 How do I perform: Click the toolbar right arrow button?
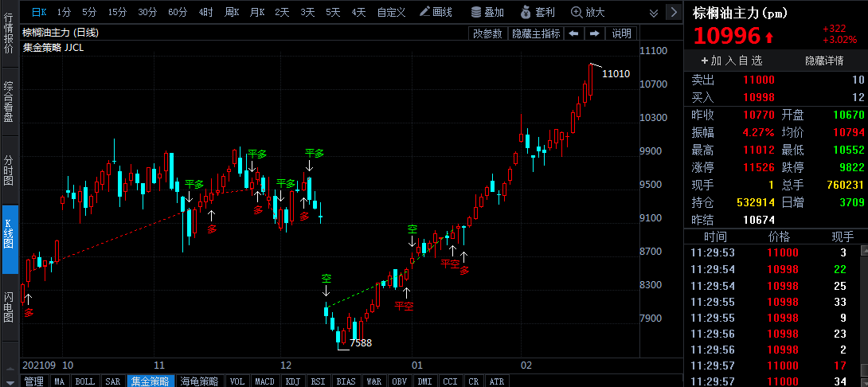[673, 12]
